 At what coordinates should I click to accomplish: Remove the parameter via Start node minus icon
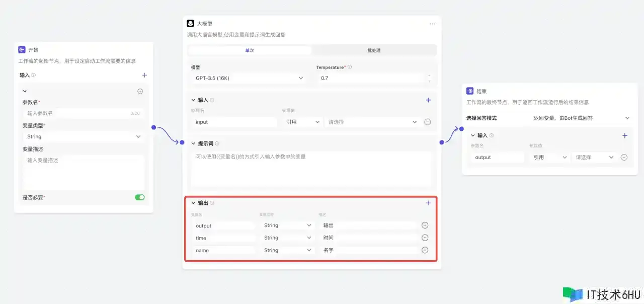[140, 91]
